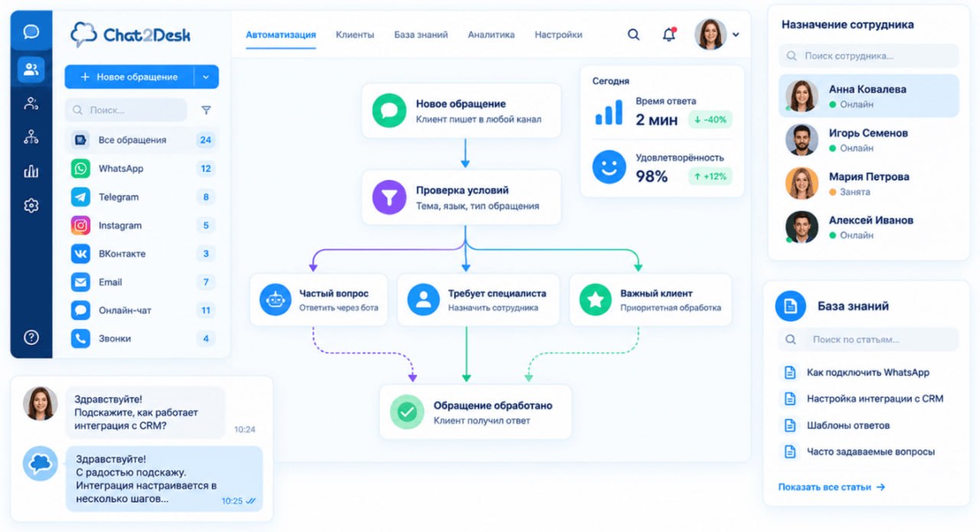Click the Сегодня heading in stats card
The height and width of the screenshot is (532, 980).
[611, 80]
